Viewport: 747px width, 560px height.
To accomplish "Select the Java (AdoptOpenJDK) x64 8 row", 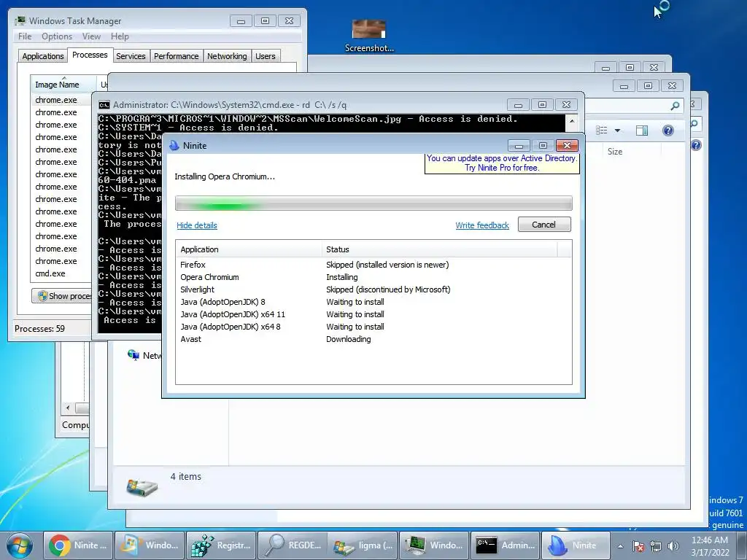I will (373, 327).
